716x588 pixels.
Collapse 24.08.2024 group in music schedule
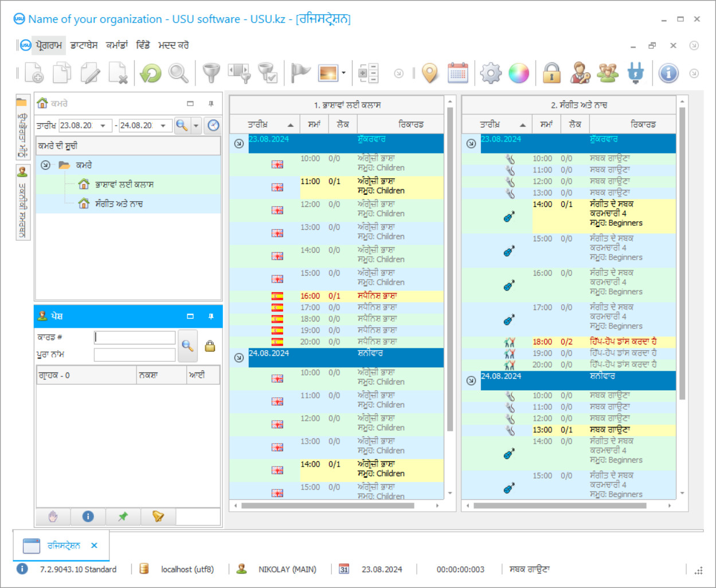(x=471, y=381)
